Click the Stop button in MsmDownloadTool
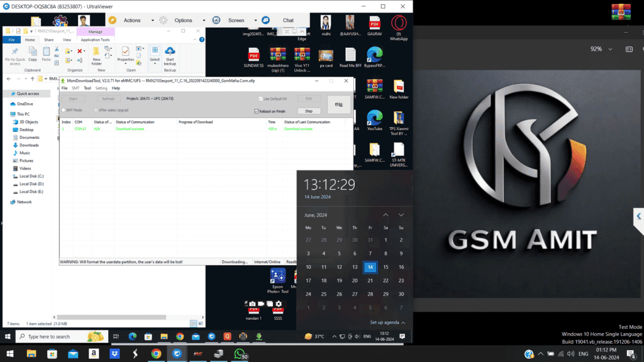 (309, 111)
